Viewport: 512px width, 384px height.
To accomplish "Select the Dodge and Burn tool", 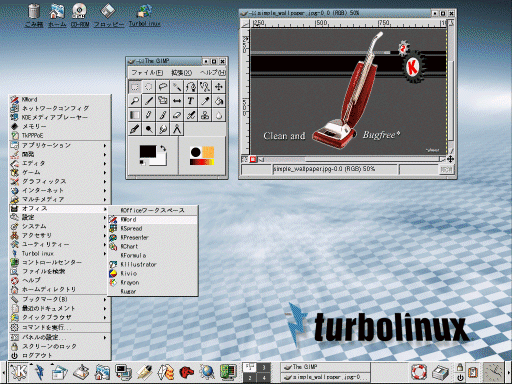I will coord(149,129).
